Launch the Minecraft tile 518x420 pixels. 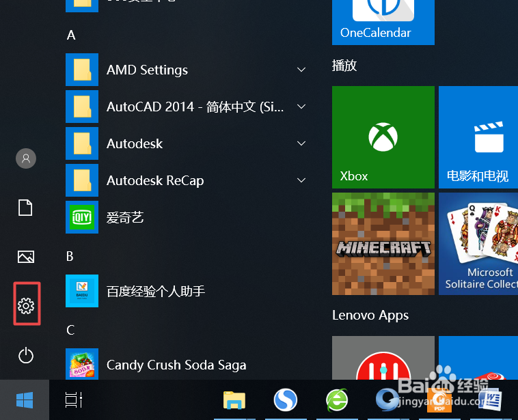pyautogui.click(x=383, y=244)
